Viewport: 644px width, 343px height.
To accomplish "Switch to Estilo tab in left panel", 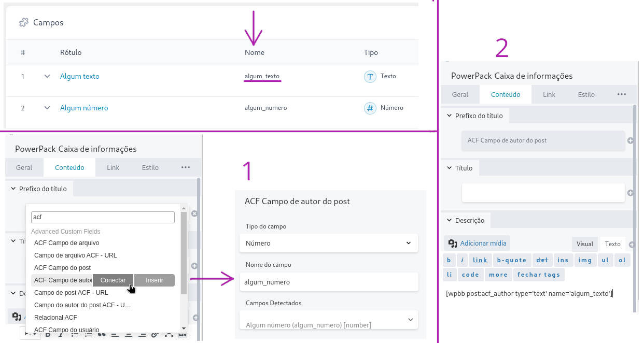I will [150, 167].
